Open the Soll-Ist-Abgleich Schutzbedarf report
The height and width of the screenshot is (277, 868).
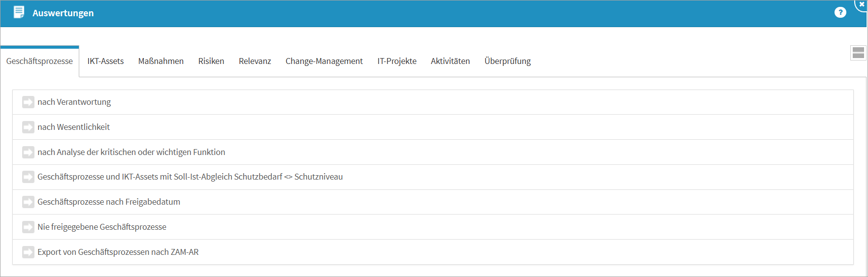point(190,177)
